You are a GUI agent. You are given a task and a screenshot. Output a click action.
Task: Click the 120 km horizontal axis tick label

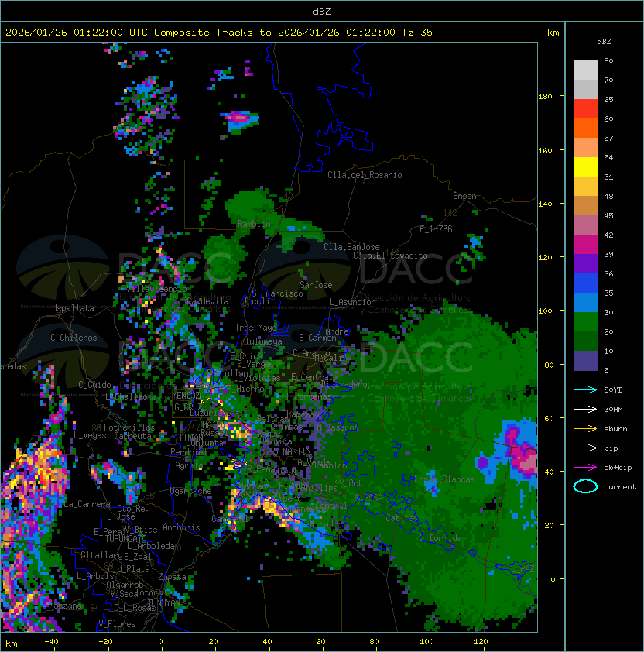coord(481,641)
